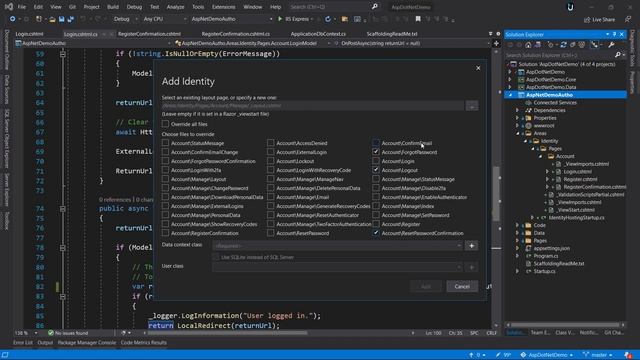Click the Collapse All icon in Solution Explorer toolbar

tap(573, 45)
